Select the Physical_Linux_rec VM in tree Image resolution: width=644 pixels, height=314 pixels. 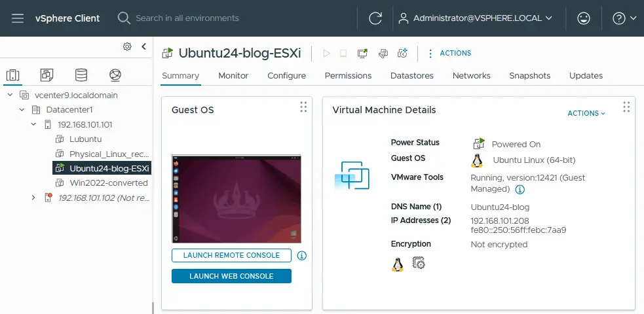(109, 154)
